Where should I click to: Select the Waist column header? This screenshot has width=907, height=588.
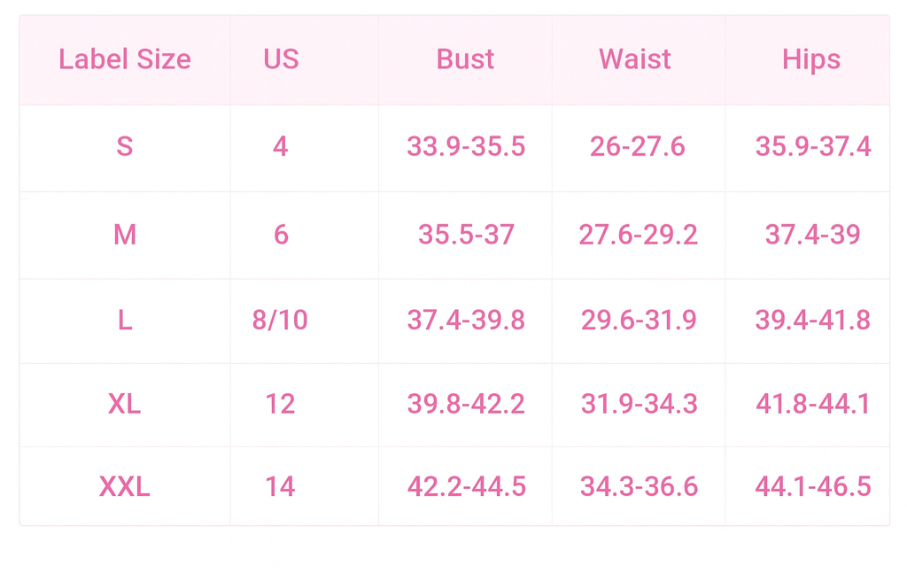635,59
